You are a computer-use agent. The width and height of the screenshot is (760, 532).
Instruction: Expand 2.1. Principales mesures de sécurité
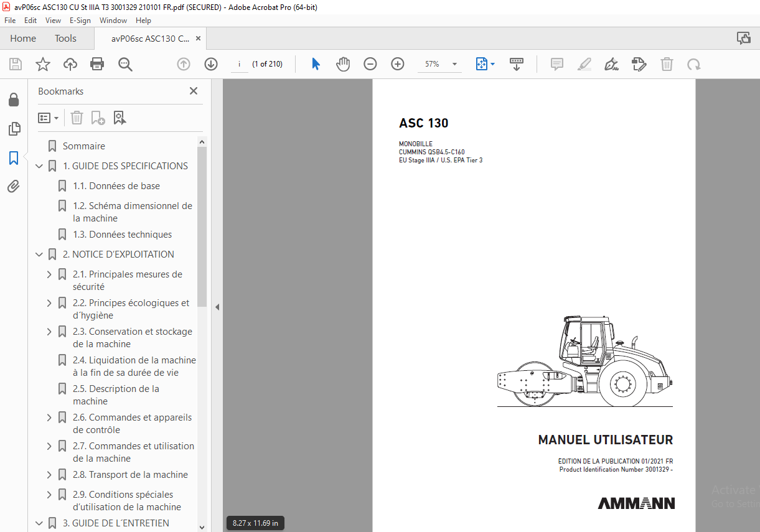click(x=49, y=274)
